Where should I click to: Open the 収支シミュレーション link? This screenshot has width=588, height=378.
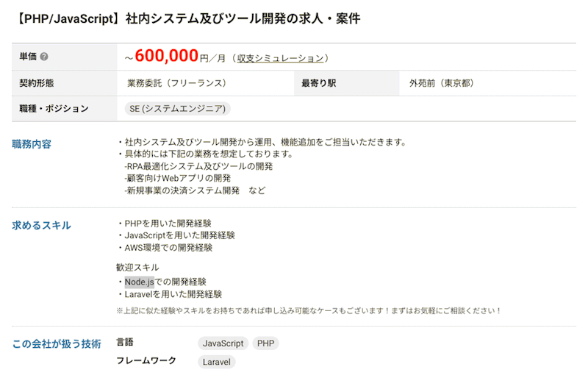pos(280,58)
